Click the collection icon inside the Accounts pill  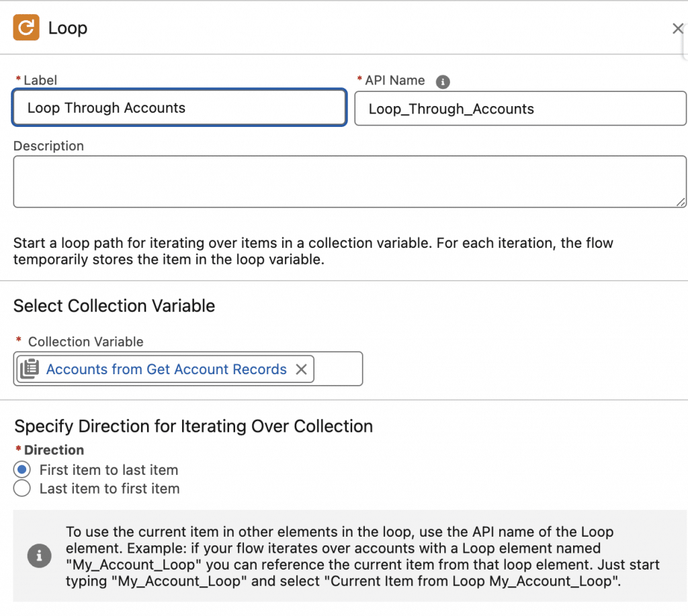(29, 369)
